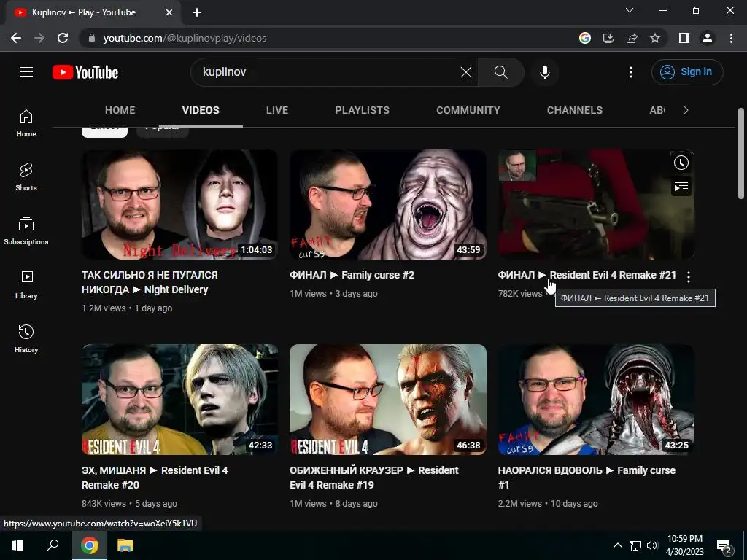Open Chrome profile icon
Viewport: 747px width, 560px height.
click(x=708, y=38)
